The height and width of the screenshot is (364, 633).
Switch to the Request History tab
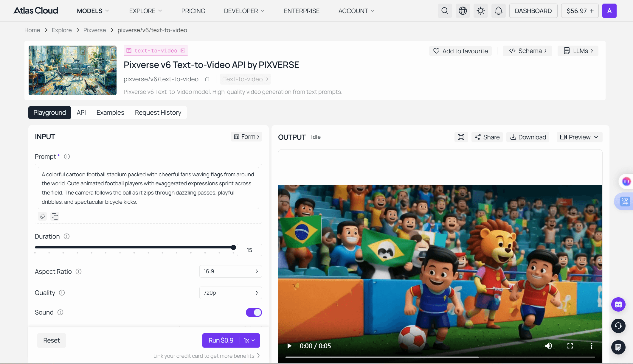pos(158,113)
